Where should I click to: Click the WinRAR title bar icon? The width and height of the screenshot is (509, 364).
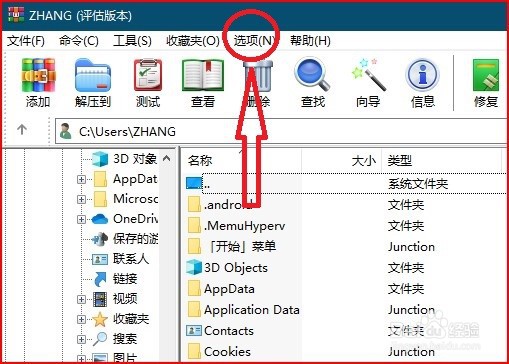tap(16, 15)
